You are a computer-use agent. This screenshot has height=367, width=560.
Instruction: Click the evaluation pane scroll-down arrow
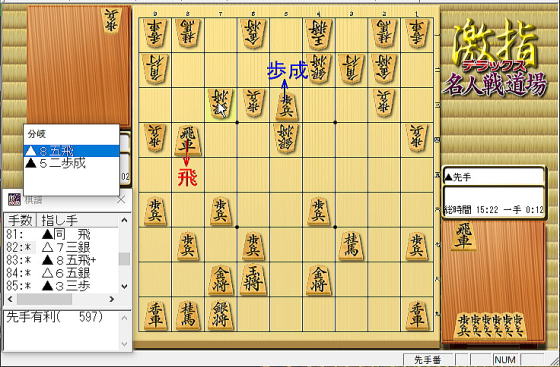click(124, 344)
